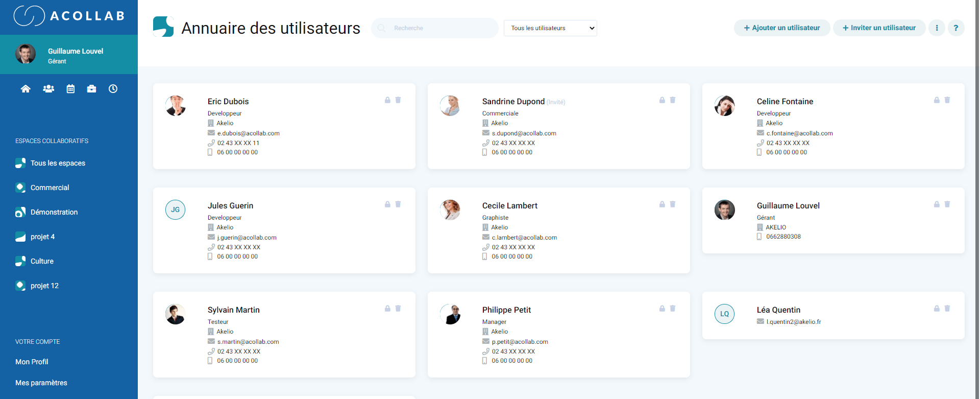This screenshot has width=980, height=399.
Task: Open 'Mes paramètres' in the sidebar
Action: (41, 383)
